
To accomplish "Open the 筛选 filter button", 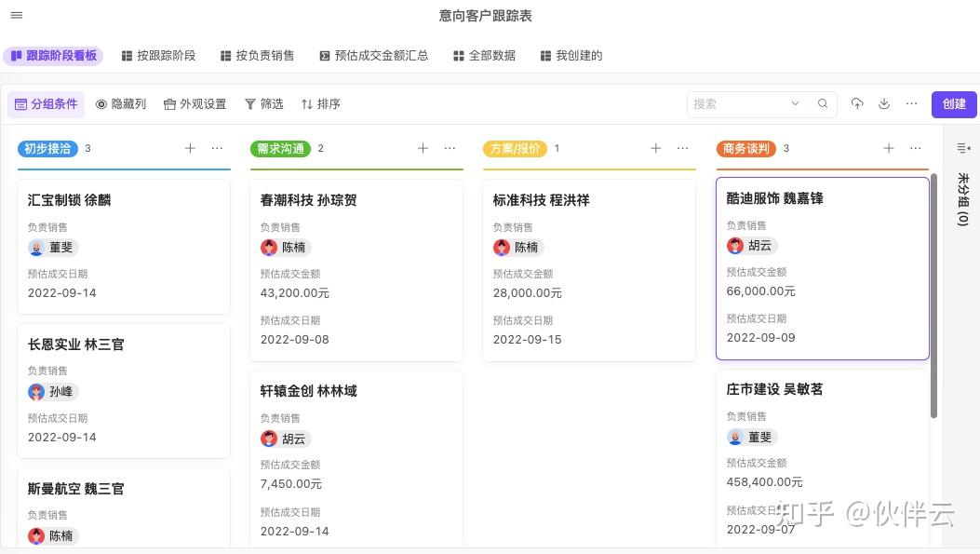I will click(x=263, y=104).
